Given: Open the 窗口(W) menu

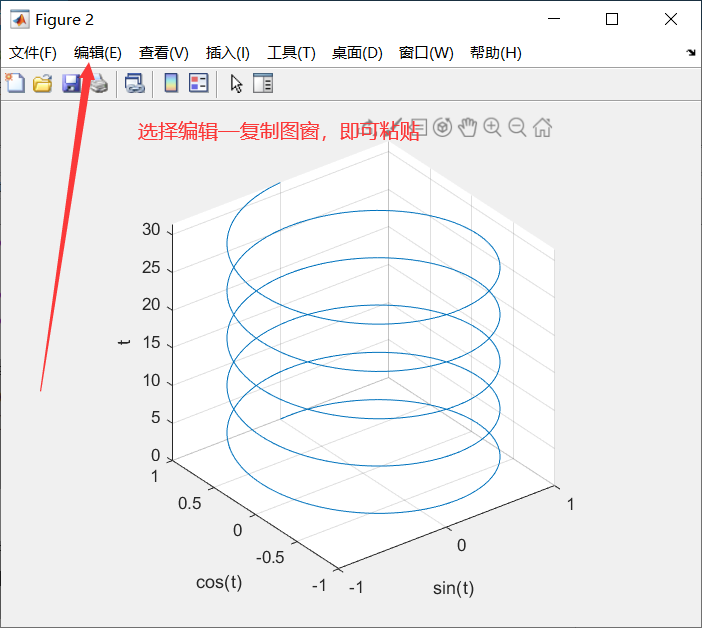Looking at the screenshot, I should click(426, 53).
